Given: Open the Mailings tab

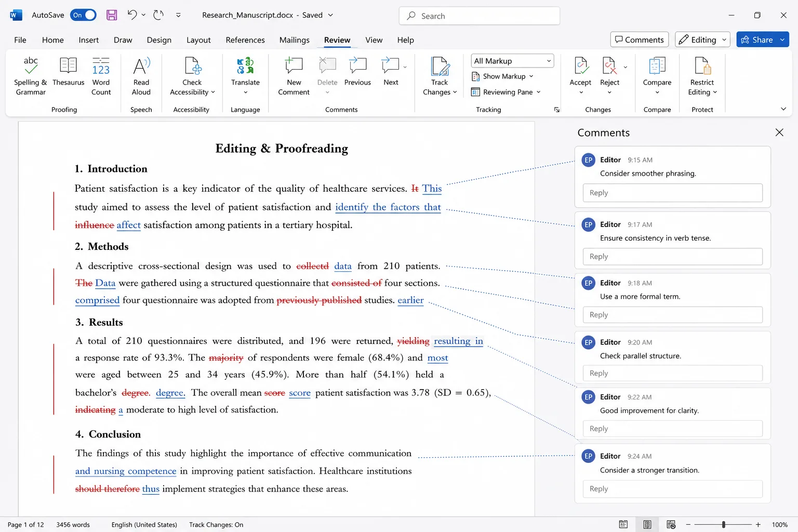Looking at the screenshot, I should click(x=295, y=40).
